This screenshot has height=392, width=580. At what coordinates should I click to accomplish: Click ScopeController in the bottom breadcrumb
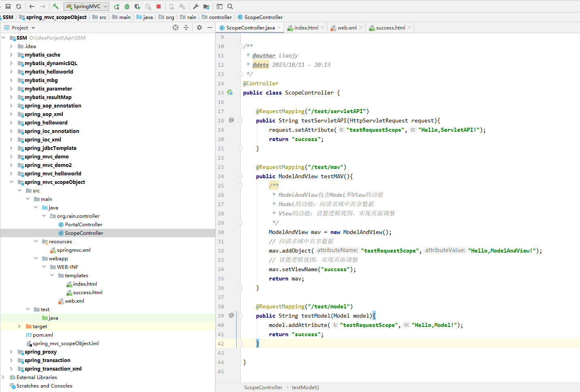[x=263, y=387]
